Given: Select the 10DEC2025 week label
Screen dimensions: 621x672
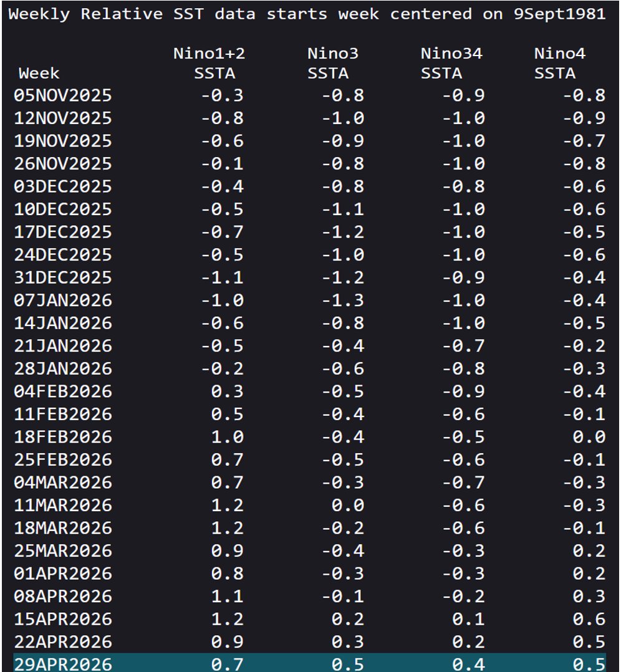Looking at the screenshot, I should [63, 209].
